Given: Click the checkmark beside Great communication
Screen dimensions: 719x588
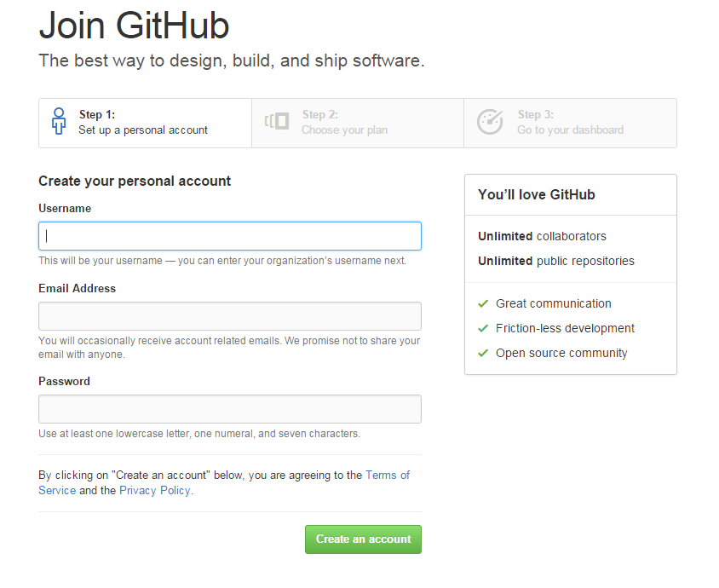Looking at the screenshot, I should [483, 303].
